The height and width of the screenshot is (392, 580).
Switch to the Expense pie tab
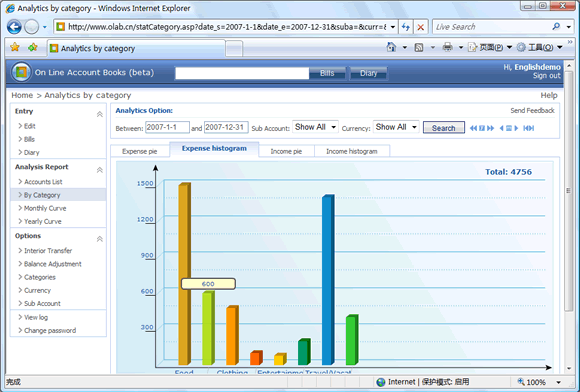coord(140,151)
